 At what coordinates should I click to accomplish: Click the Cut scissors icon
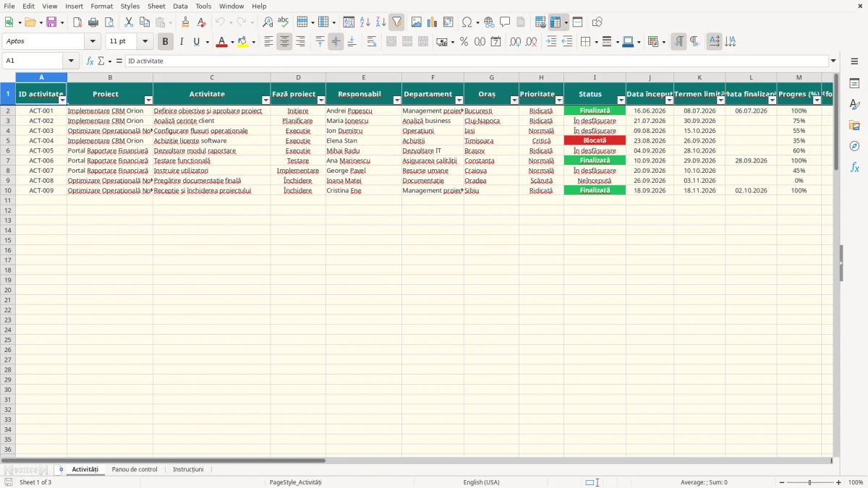(x=129, y=22)
